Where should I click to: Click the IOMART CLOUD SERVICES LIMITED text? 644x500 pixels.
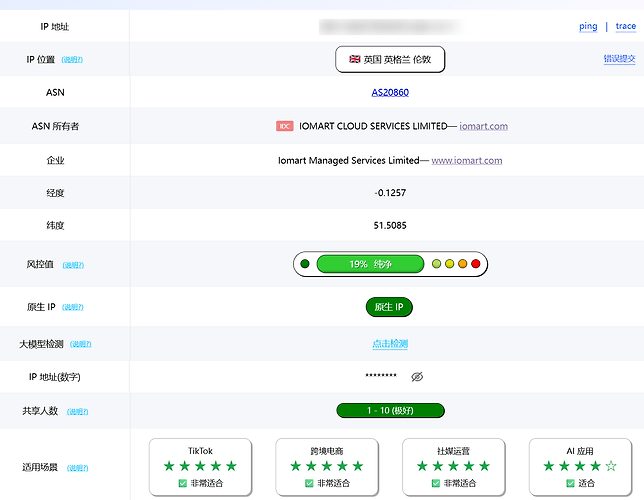point(373,126)
